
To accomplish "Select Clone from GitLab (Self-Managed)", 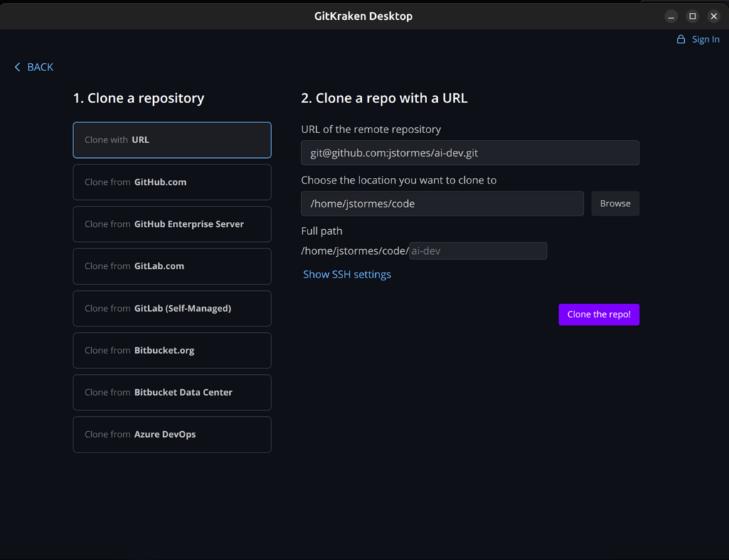I will (x=172, y=308).
